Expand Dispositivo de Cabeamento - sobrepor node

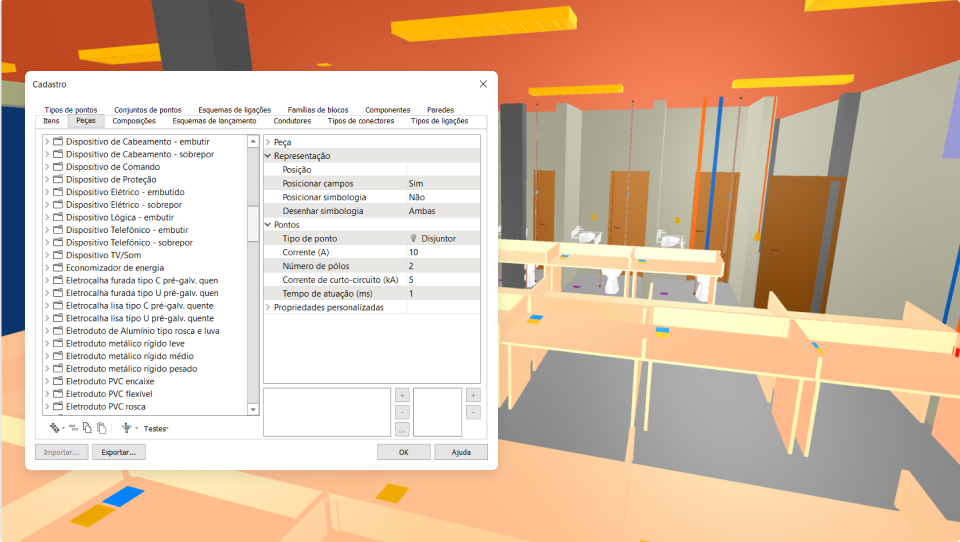(x=47, y=154)
